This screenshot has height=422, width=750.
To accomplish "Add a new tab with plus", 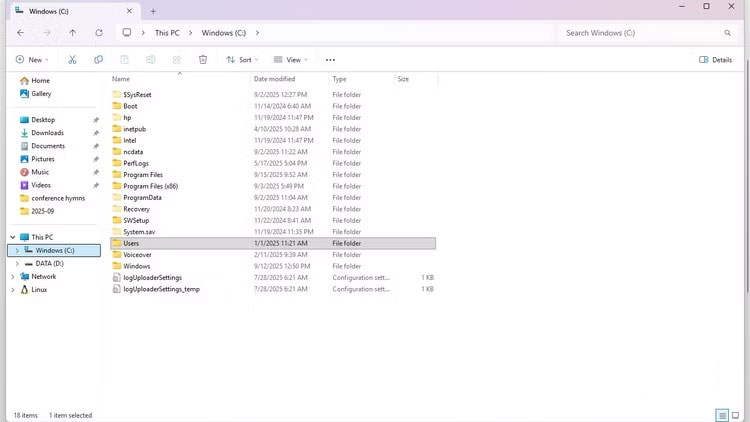I will click(153, 11).
